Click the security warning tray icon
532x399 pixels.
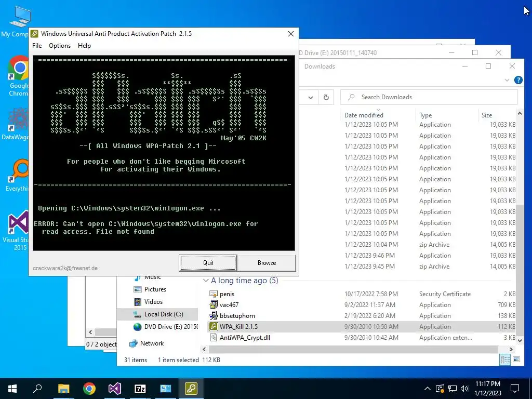click(440, 389)
